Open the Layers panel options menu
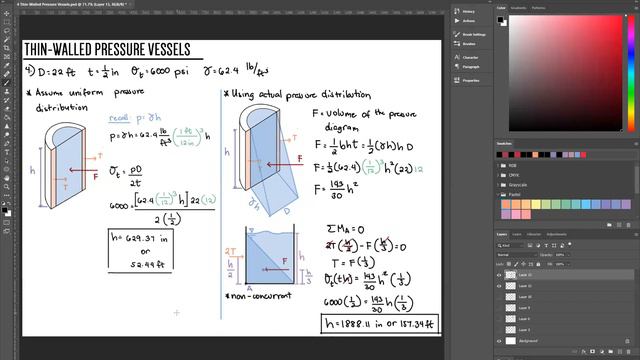Image resolution: width=640 pixels, height=360 pixels. click(636, 234)
